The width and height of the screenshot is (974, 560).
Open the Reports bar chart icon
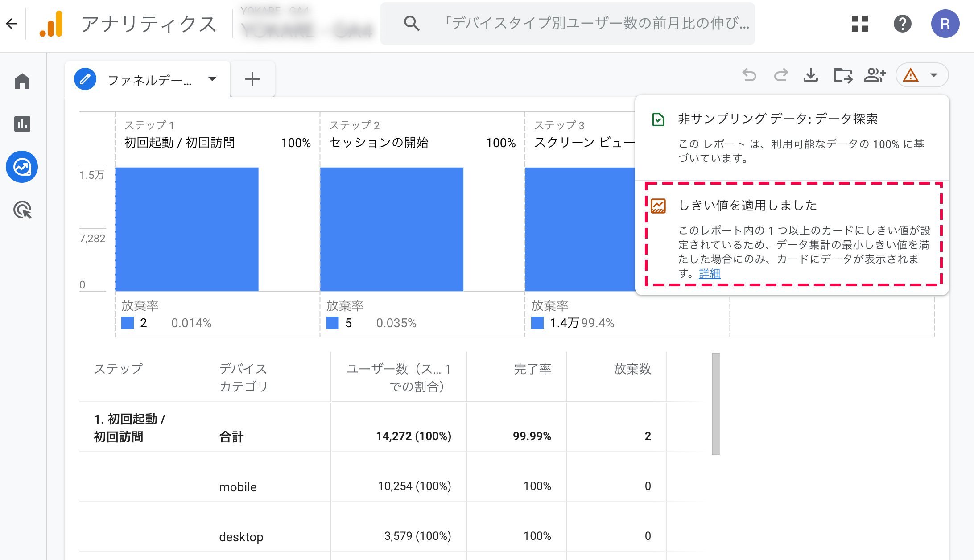click(22, 124)
